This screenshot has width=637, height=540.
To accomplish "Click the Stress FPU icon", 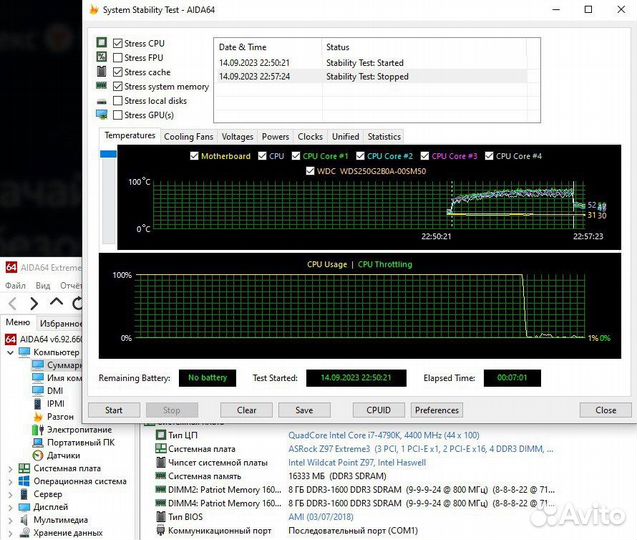I will 102,56.
